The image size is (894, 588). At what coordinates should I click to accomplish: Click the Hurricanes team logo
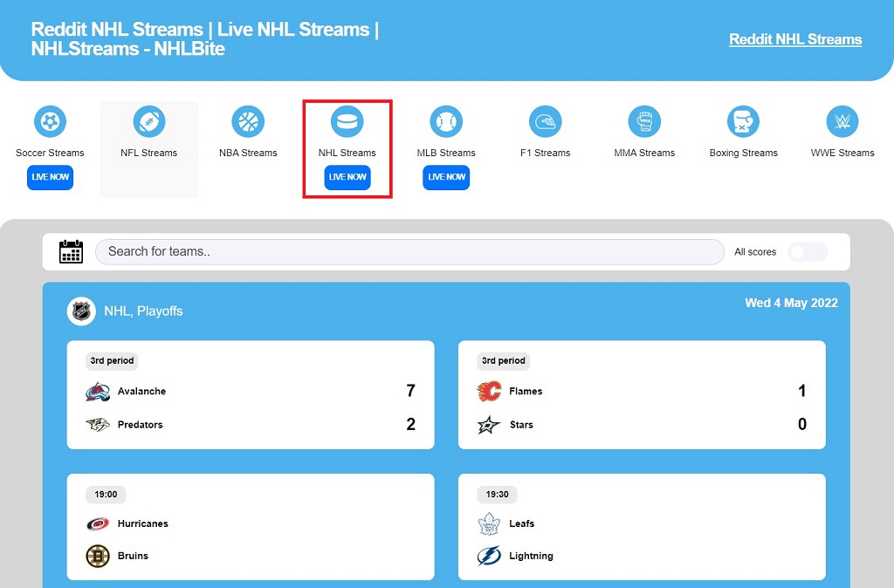pyautogui.click(x=98, y=523)
